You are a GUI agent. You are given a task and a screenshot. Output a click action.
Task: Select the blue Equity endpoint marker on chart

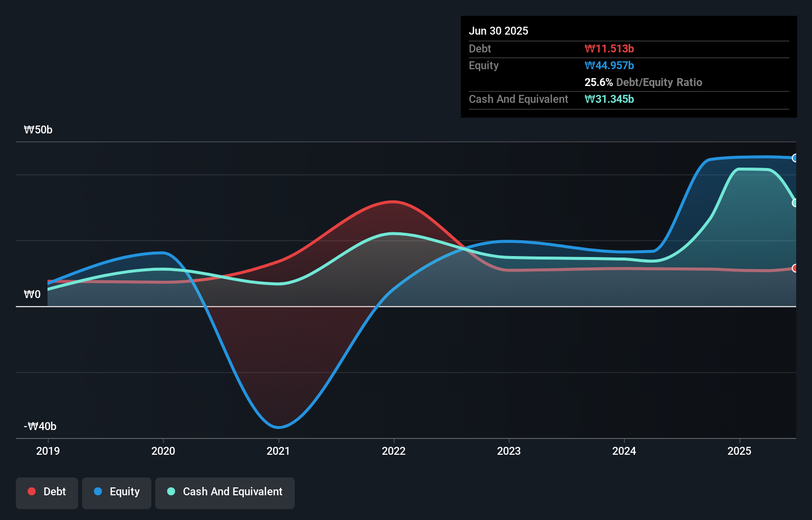pyautogui.click(x=795, y=158)
